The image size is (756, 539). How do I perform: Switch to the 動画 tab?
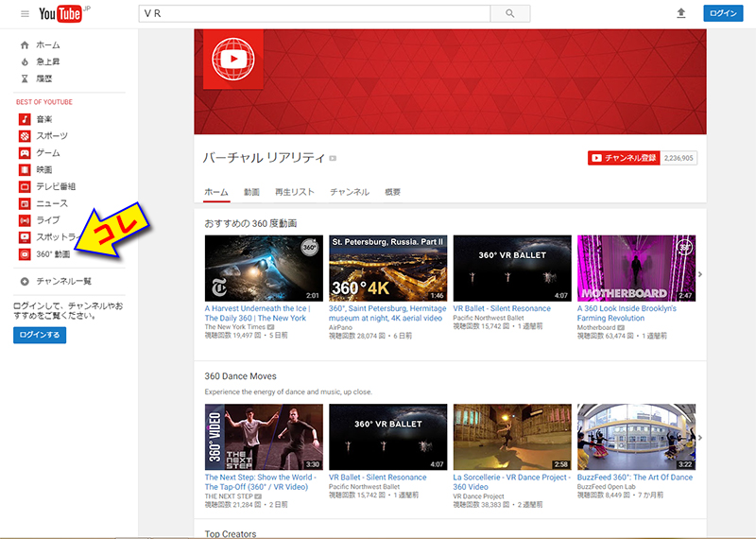pos(251,192)
